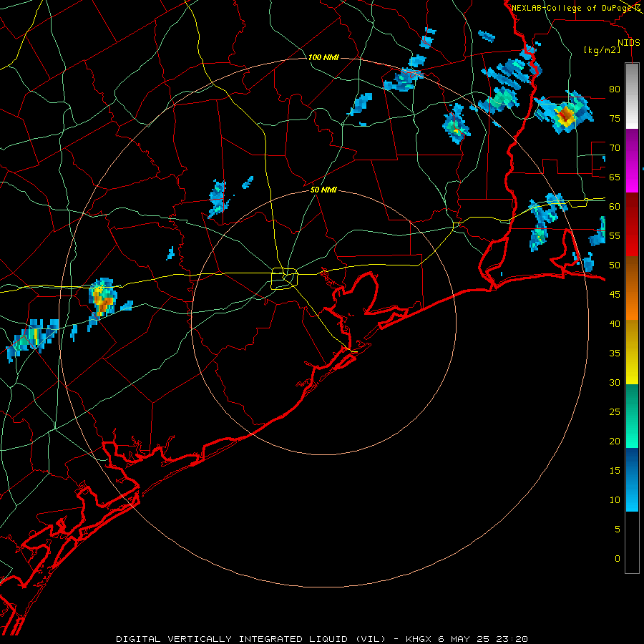Select the 20 value on the scale
This screenshot has width=644, height=644.
[615, 441]
